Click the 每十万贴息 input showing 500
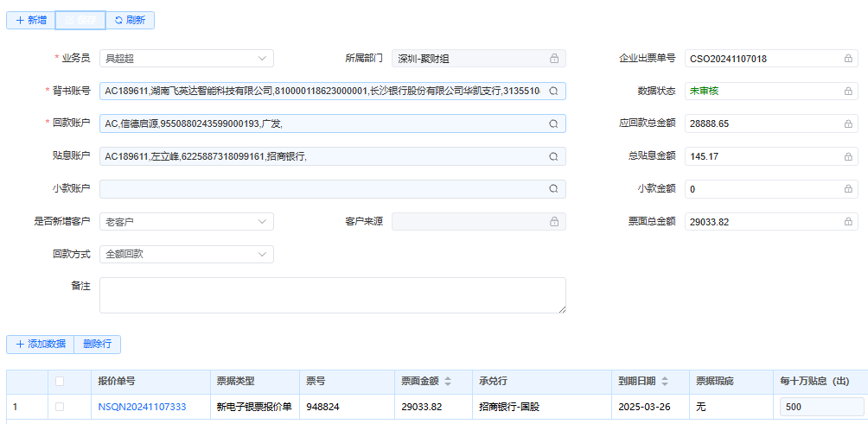 pyautogui.click(x=820, y=407)
